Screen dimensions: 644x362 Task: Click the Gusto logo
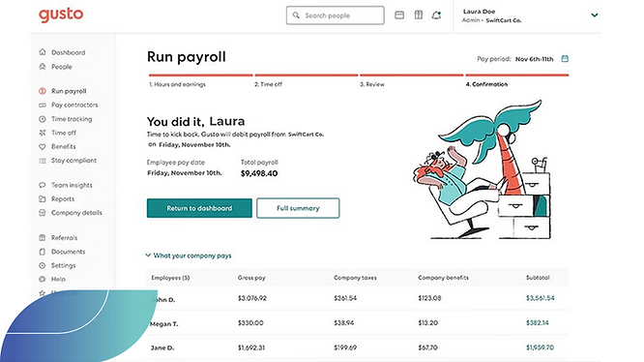61,15
